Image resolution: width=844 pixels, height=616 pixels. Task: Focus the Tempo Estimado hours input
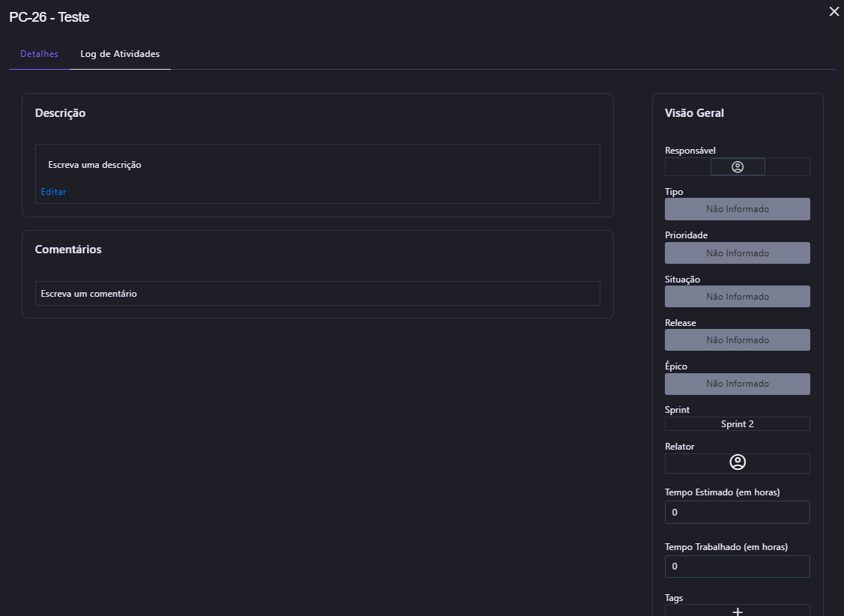point(738,513)
